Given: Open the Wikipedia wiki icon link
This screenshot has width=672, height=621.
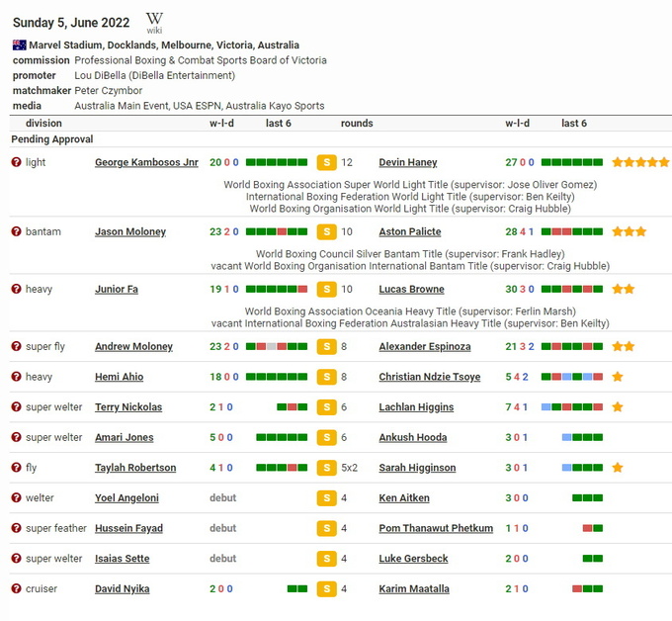Looking at the screenshot, I should (154, 22).
